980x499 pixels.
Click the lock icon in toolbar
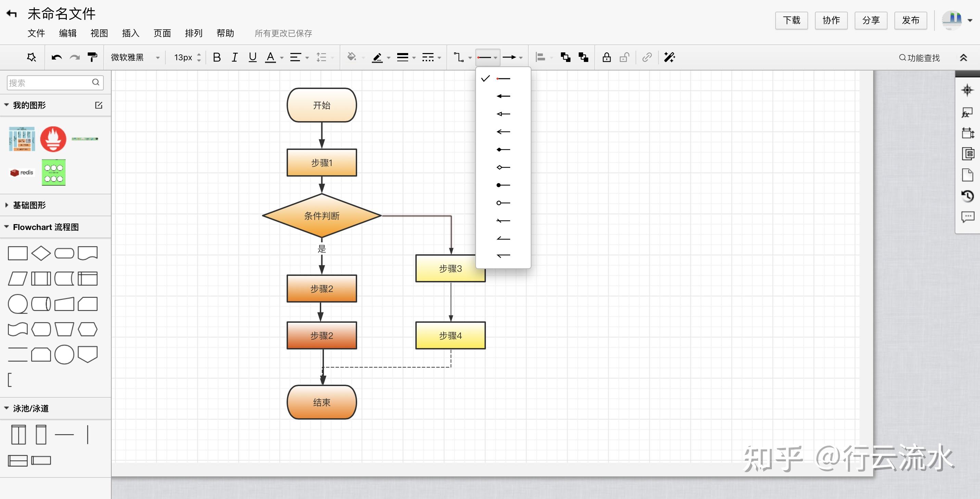point(606,57)
